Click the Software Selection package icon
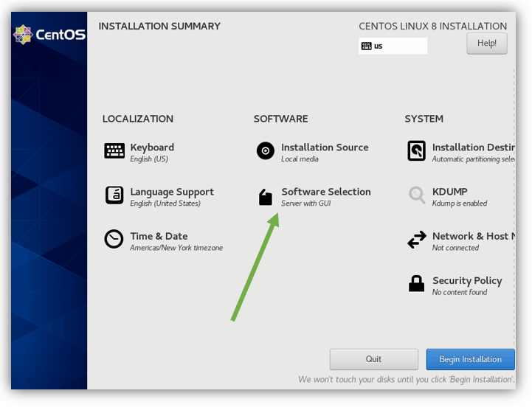This screenshot has width=532, height=413. point(266,197)
